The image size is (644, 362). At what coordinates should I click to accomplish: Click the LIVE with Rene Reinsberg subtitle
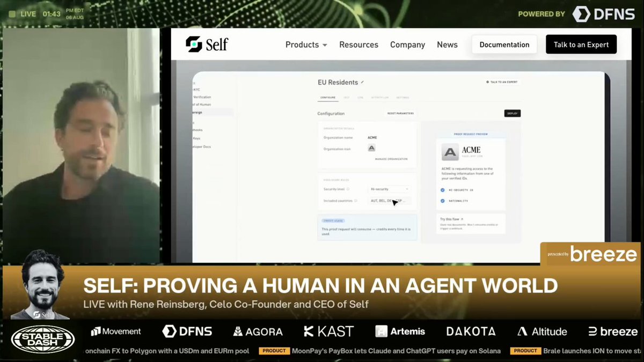pyautogui.click(x=226, y=305)
